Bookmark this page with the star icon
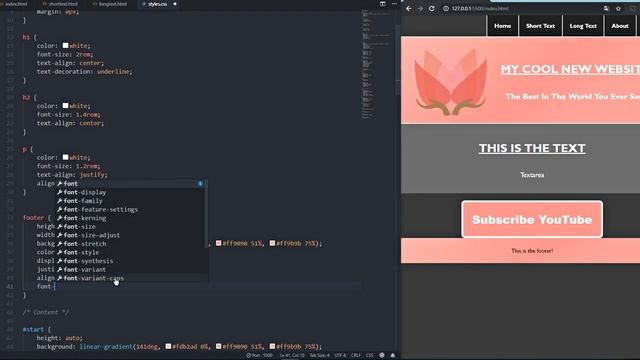The width and height of the screenshot is (640, 360). tap(618, 8)
